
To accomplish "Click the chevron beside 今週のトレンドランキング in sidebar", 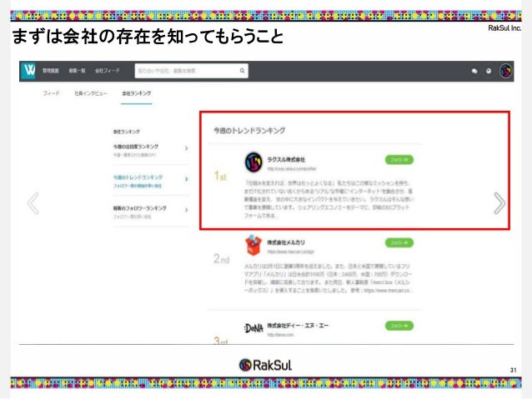I will (186, 179).
